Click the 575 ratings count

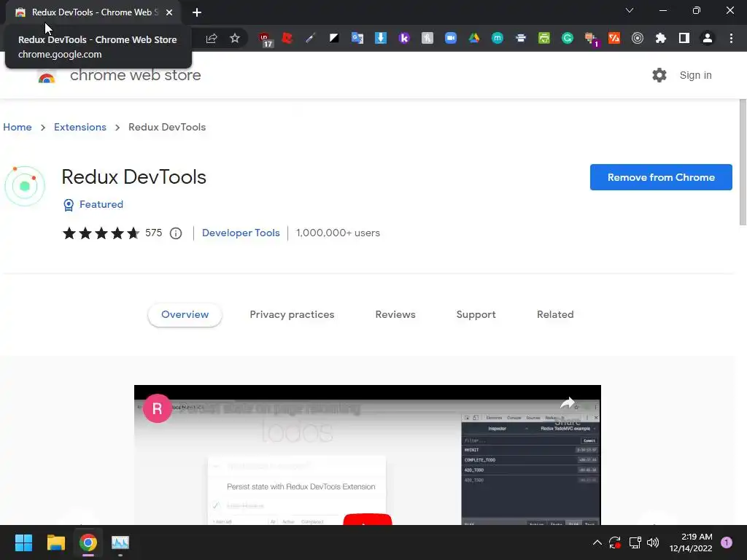(x=153, y=233)
